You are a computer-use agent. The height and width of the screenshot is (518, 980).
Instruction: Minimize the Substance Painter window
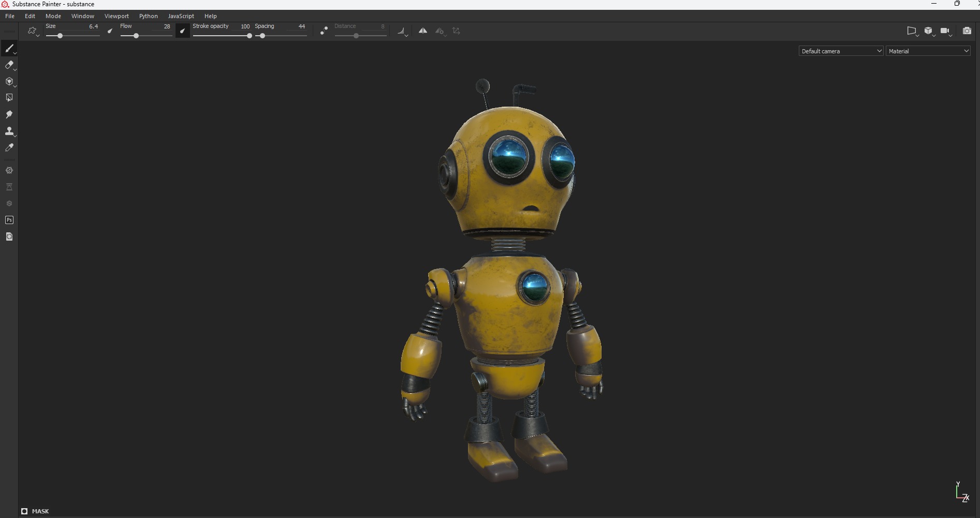(934, 4)
